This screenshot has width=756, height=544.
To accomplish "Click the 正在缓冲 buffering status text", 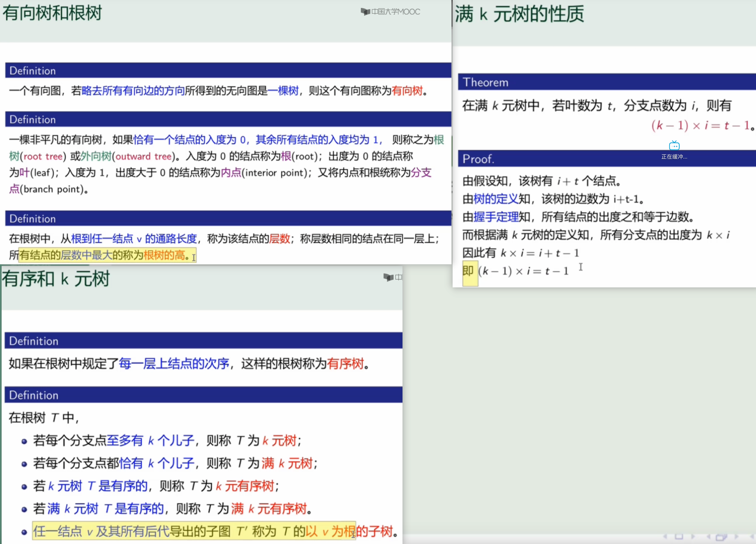I will point(674,157).
